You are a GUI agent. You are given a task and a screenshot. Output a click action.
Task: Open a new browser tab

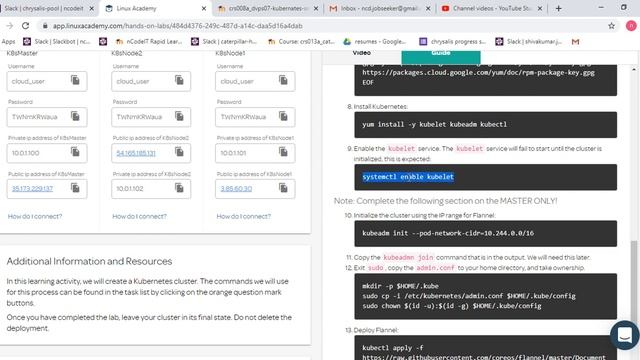[x=558, y=8]
